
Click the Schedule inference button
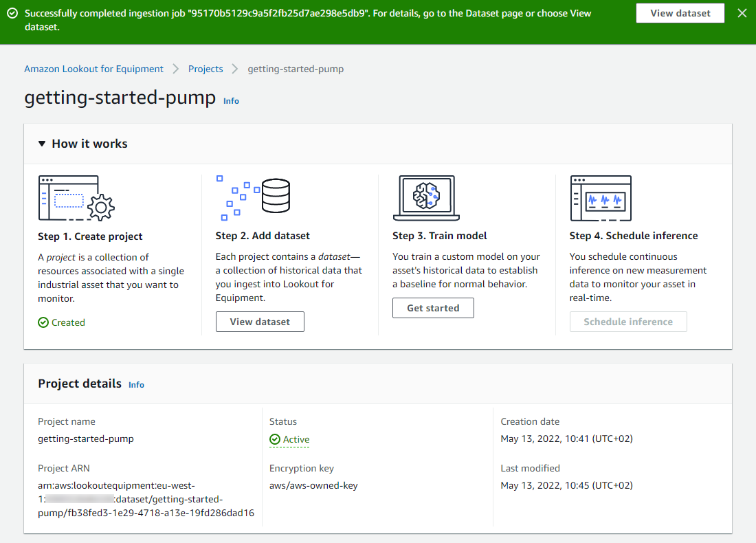tap(628, 322)
